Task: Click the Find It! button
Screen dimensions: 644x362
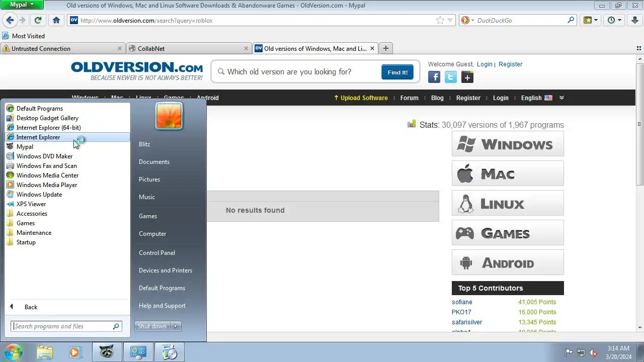Action: coord(397,72)
